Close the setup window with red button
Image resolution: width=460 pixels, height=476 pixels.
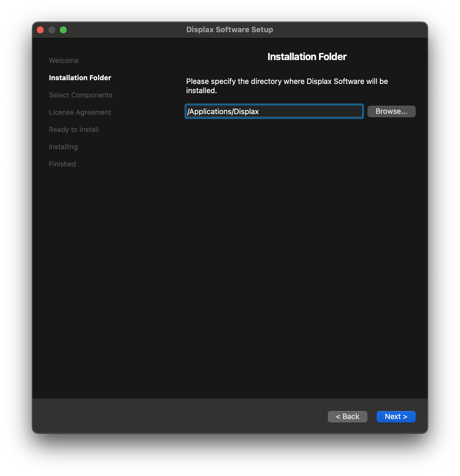(x=40, y=30)
